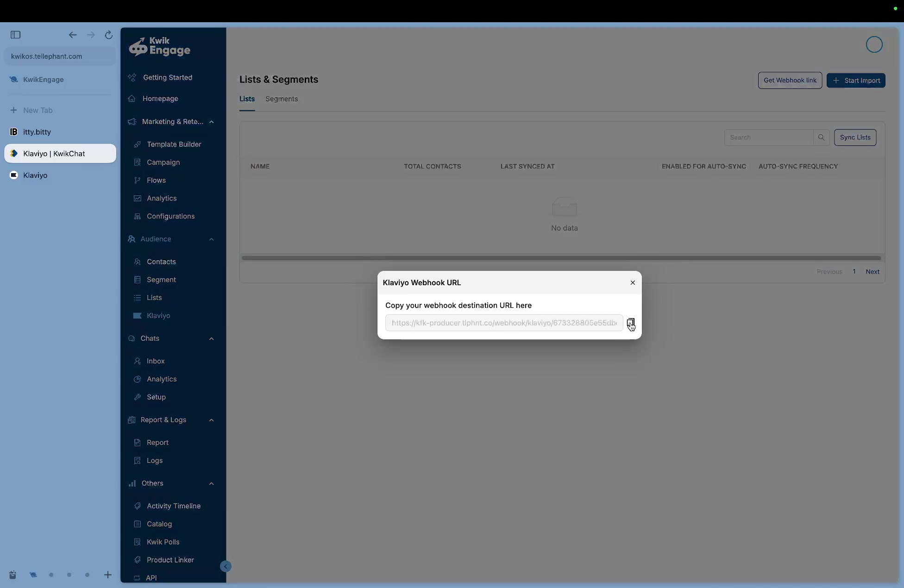
Task: Click the kwikos.tellephant.com address bar
Action: click(x=60, y=56)
